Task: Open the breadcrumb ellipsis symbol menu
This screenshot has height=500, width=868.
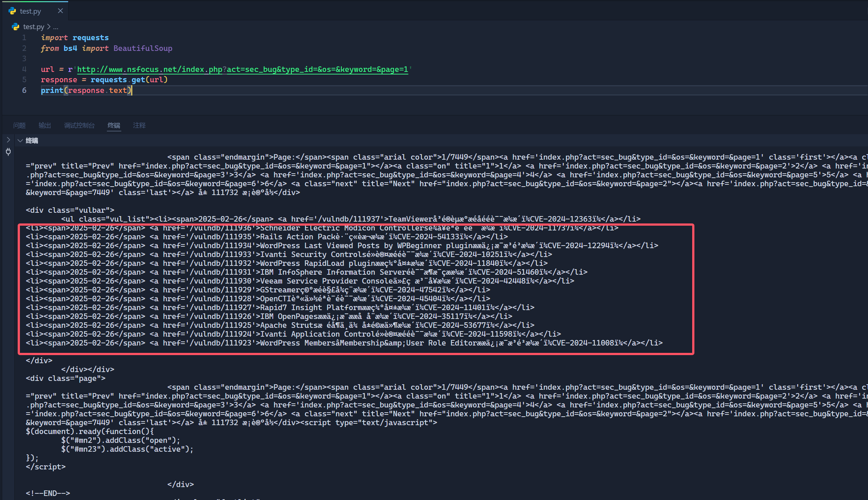Action: [x=56, y=27]
